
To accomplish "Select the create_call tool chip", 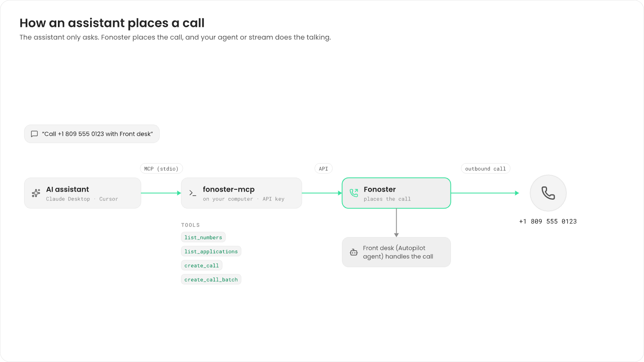I will coord(202,266).
